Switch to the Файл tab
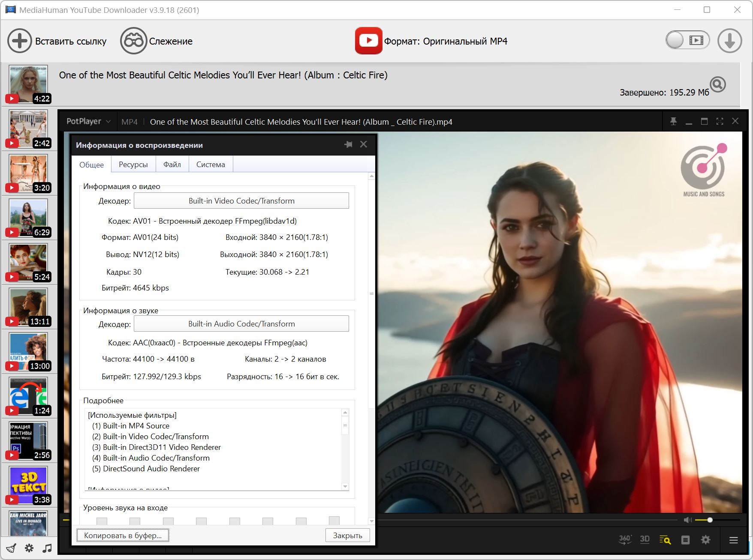The height and width of the screenshot is (560, 753). pos(172,165)
